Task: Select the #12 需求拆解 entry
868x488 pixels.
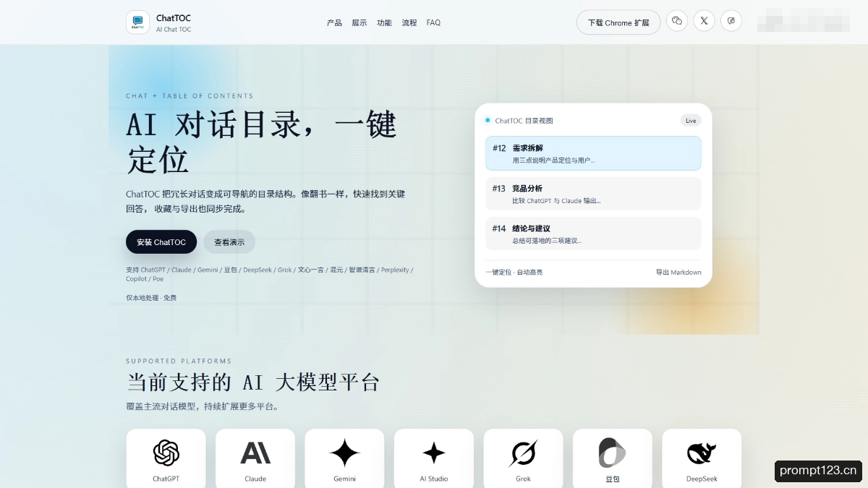Action: pyautogui.click(x=593, y=153)
